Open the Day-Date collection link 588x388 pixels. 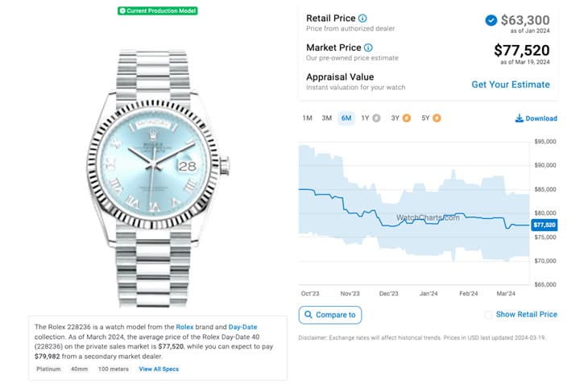tap(242, 327)
